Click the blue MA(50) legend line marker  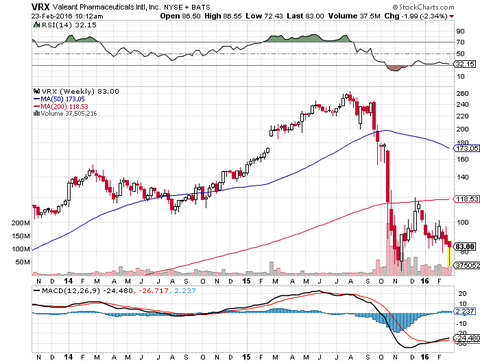36,99
